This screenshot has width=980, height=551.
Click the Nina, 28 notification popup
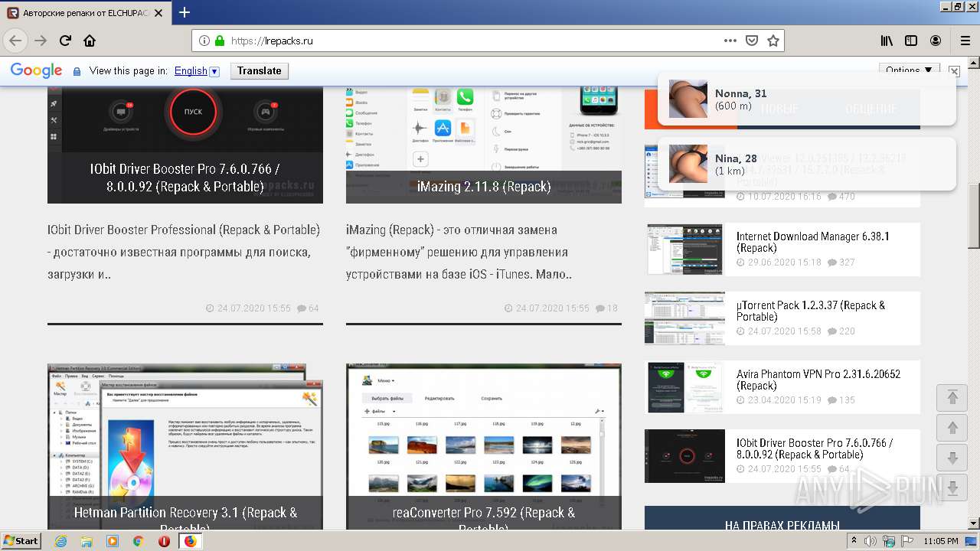pos(807,164)
